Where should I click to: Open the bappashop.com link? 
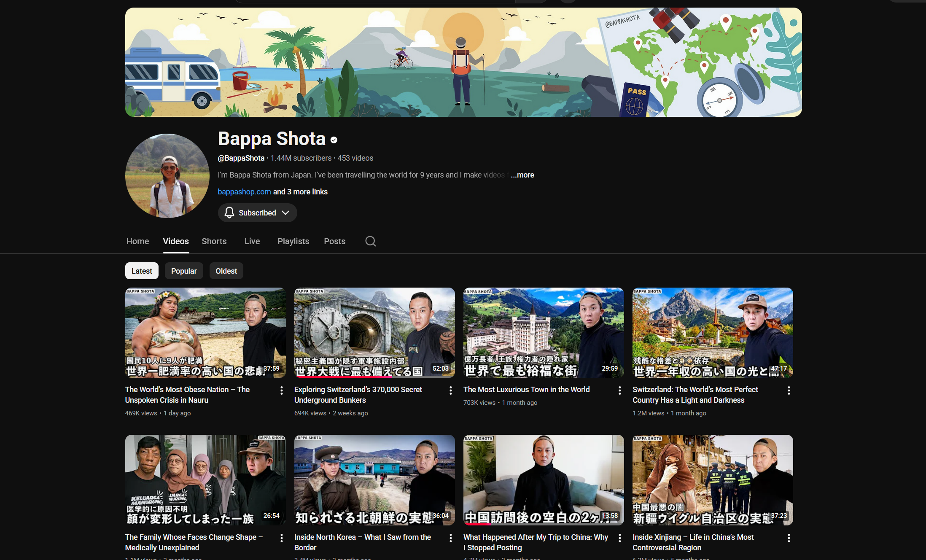[244, 192]
